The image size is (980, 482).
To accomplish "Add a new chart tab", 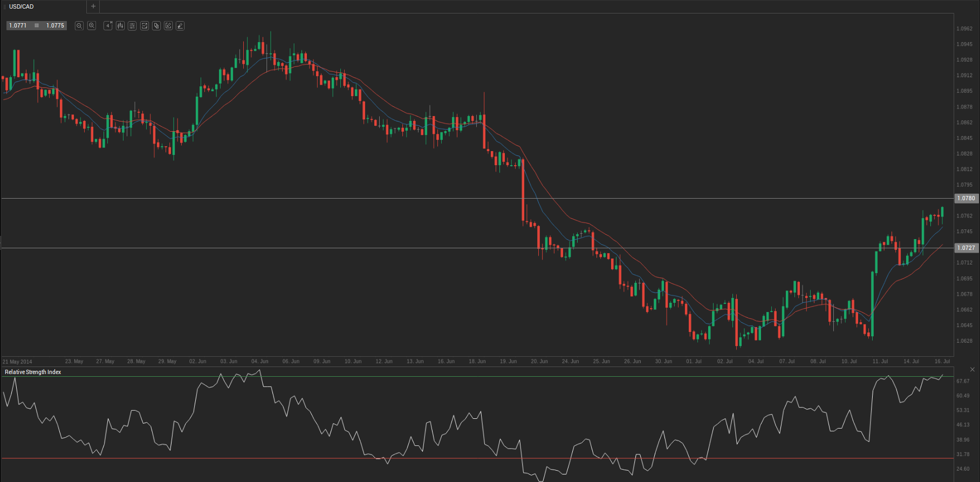I will pyautogui.click(x=93, y=6).
